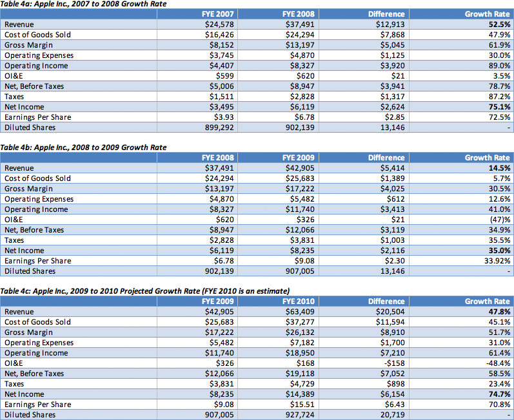514x420 pixels.
Task: Click the 35.5% taxes growth rate
Action: (x=500, y=240)
